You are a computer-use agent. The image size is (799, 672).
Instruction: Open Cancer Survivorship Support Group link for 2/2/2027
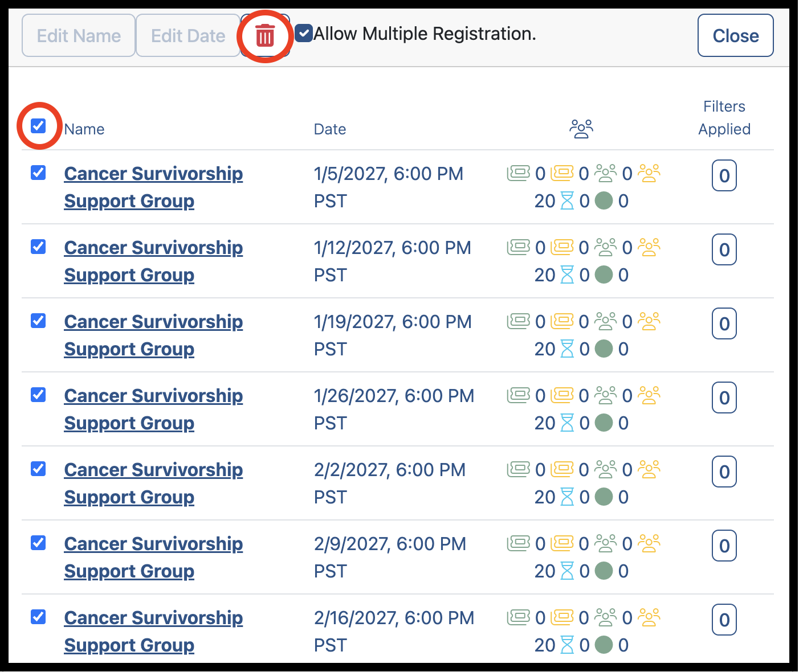153,483
